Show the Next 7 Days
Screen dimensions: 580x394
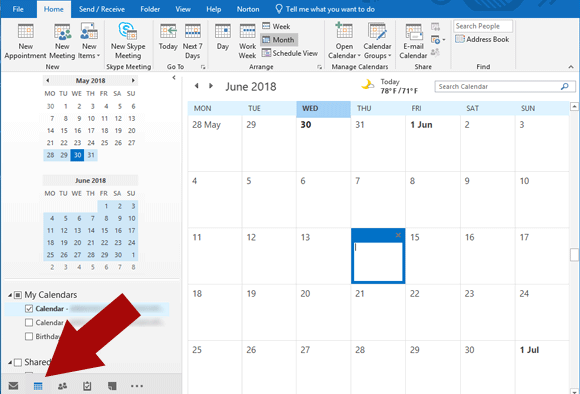coord(192,41)
